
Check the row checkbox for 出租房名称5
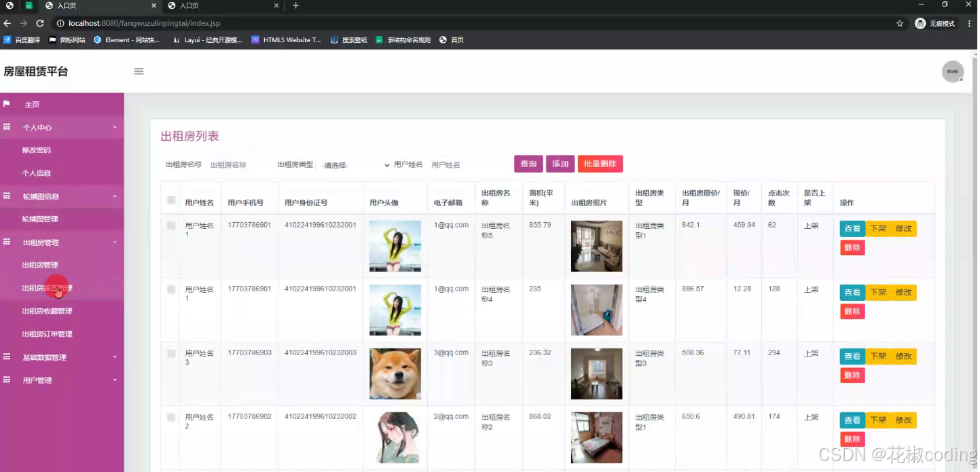point(171,225)
